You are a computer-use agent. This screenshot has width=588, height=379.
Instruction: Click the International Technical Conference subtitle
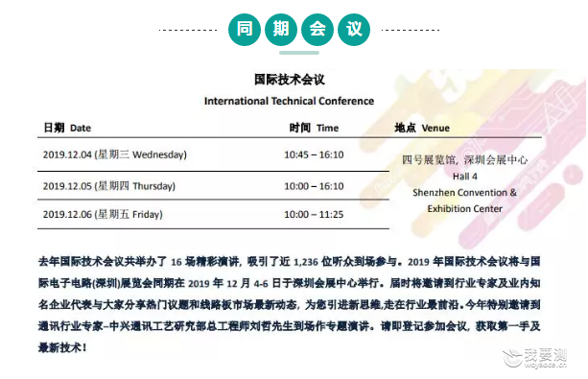289,101
